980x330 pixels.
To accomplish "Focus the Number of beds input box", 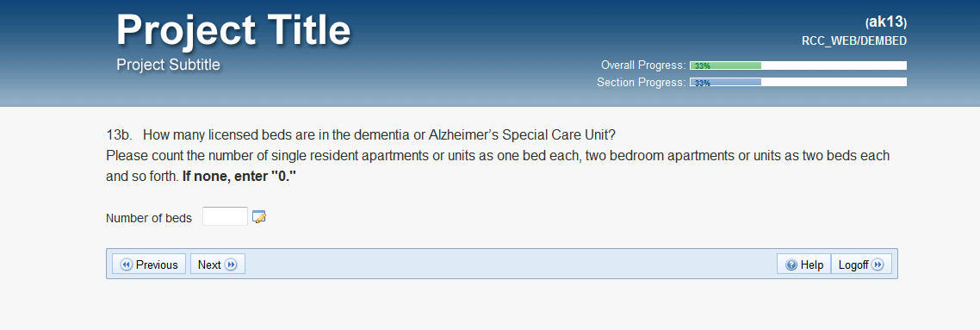I will 225,216.
